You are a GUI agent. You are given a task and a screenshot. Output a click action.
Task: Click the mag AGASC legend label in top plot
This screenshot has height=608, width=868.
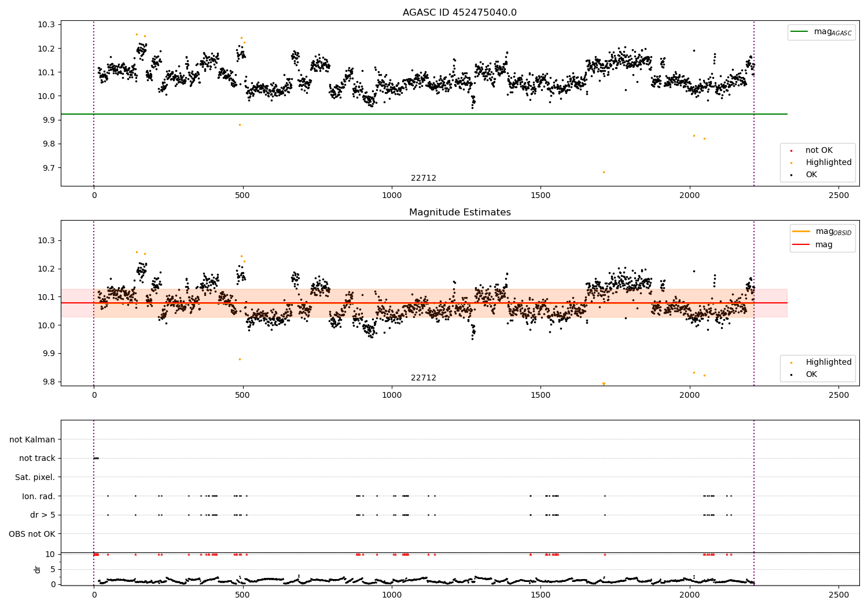pyautogui.click(x=833, y=32)
